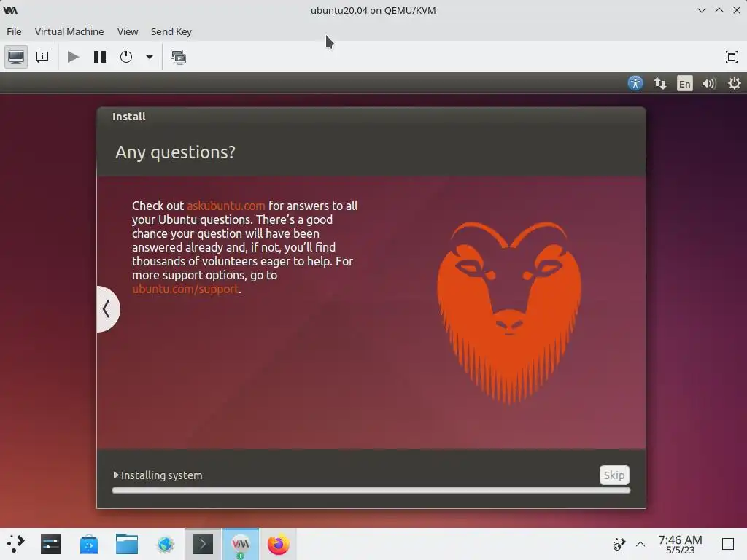Launch Firefox from the taskbar
This screenshot has height=560, width=747.
[278, 544]
